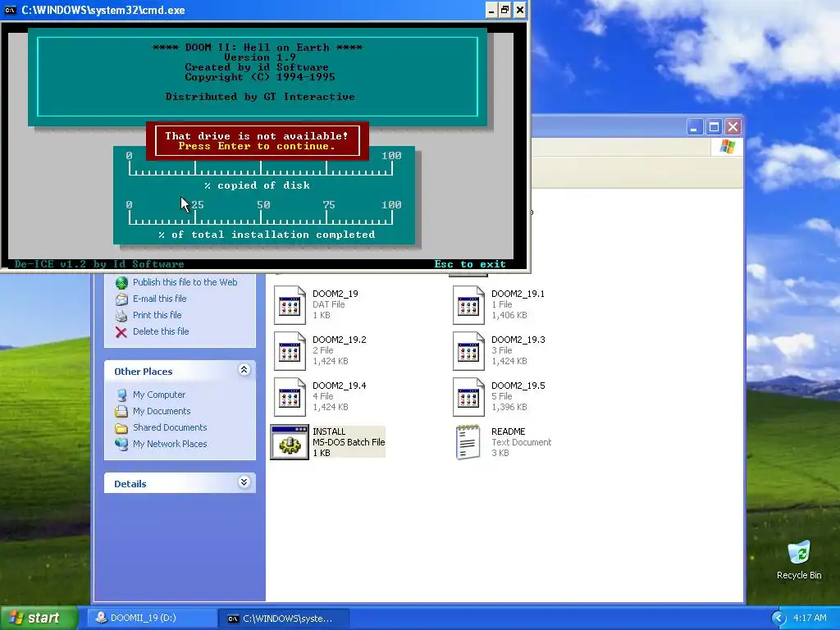Open the Start menu

click(x=39, y=619)
